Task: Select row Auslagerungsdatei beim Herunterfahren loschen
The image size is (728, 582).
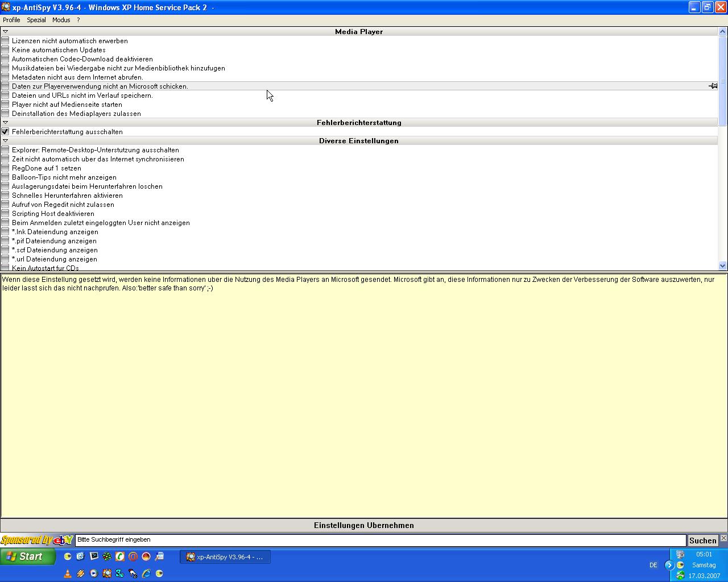Action: coord(359,186)
